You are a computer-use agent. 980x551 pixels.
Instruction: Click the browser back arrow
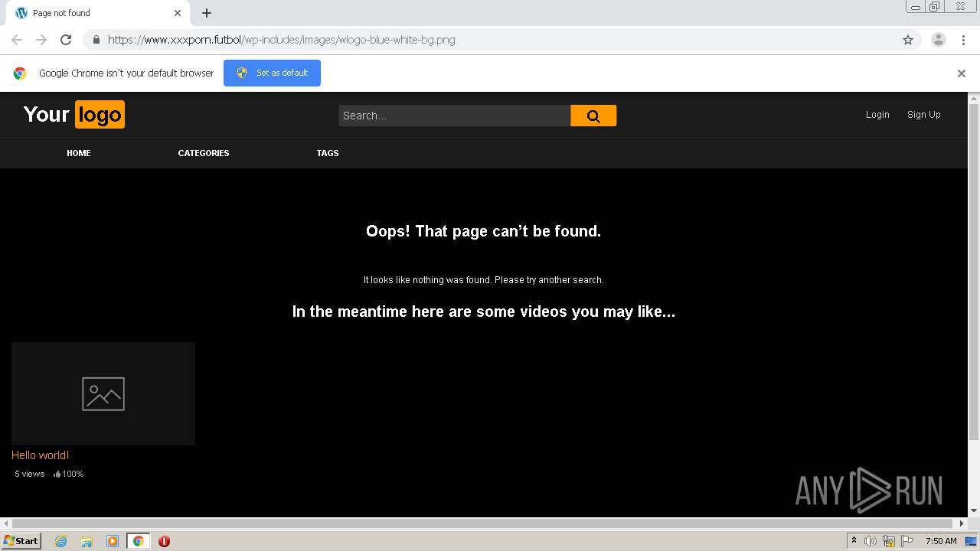tap(17, 40)
